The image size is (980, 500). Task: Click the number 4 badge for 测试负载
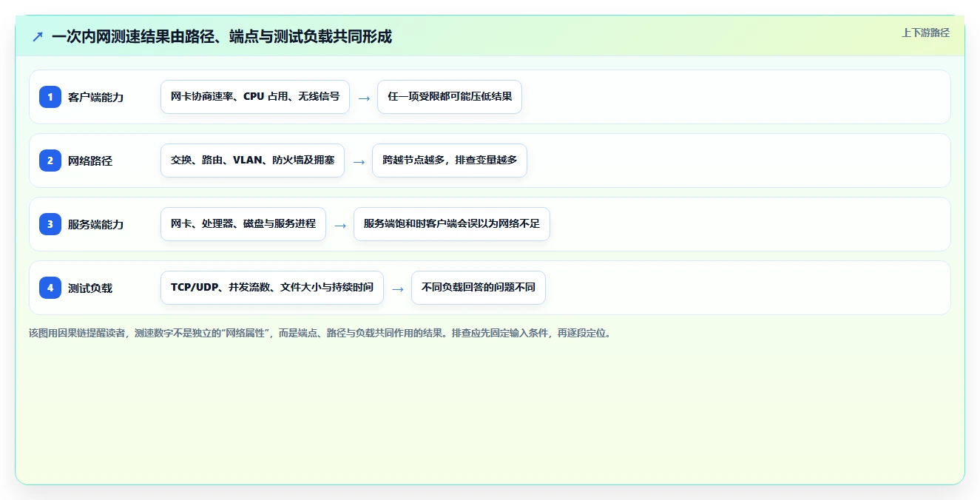pyautogui.click(x=50, y=288)
